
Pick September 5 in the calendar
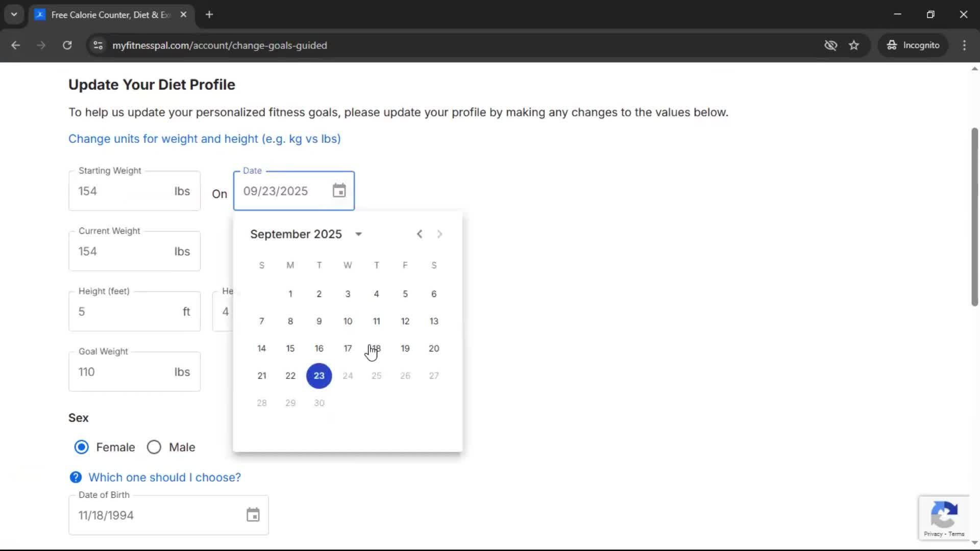[405, 294]
